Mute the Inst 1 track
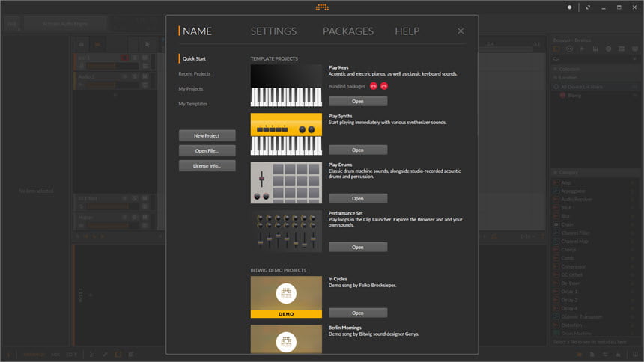Image resolution: width=644 pixels, height=362 pixels. (145, 58)
